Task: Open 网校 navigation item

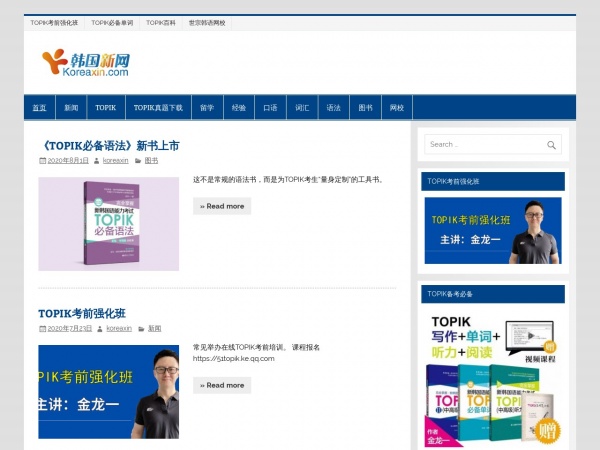Action: pos(397,108)
